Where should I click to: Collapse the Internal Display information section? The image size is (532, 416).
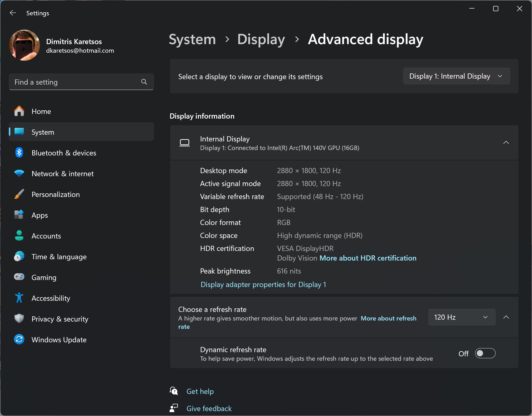(506, 143)
